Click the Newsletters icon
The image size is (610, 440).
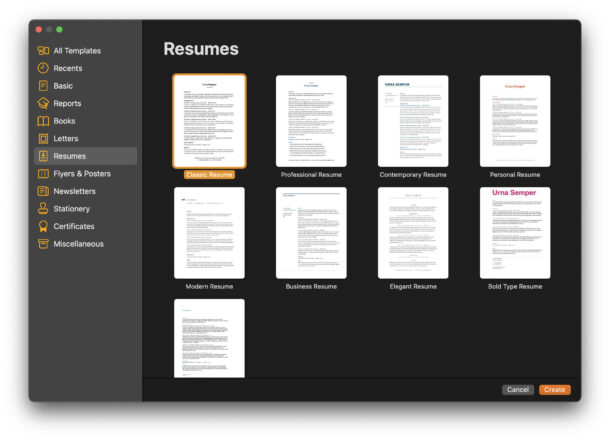[x=43, y=191]
